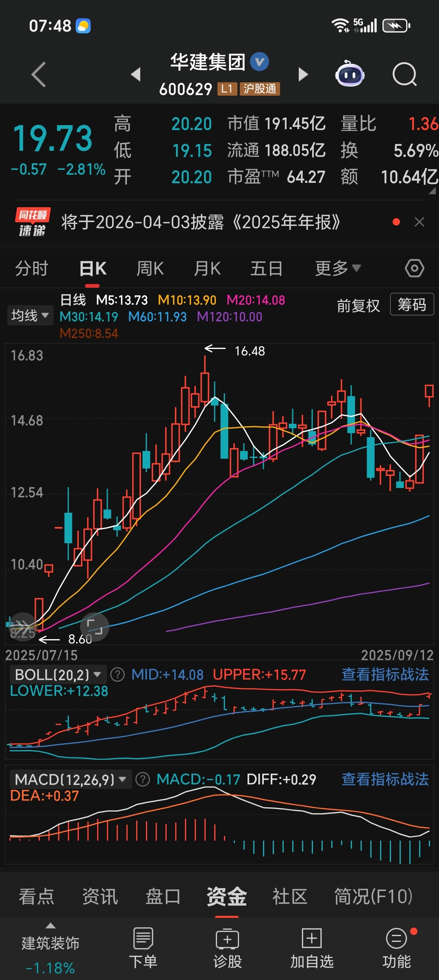Tap the double-arrow chart scroll button

(x=22, y=627)
